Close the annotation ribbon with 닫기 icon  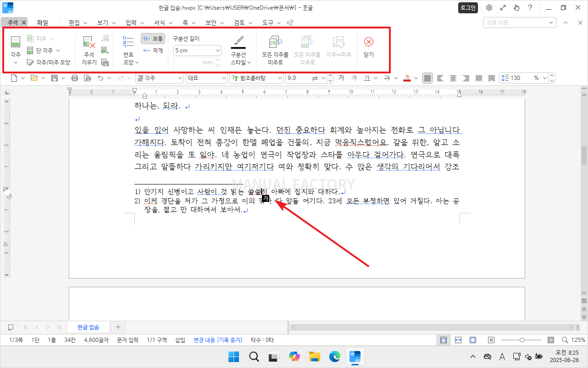click(369, 42)
